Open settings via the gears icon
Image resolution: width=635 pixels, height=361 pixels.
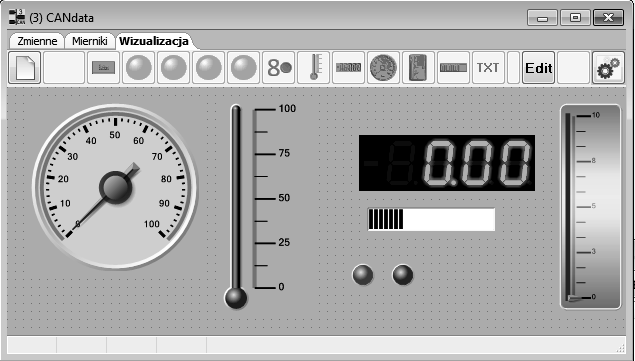608,68
